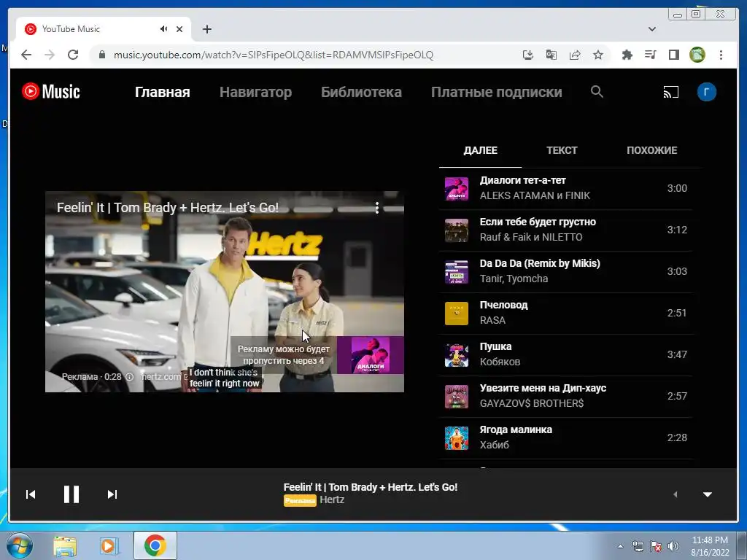The height and width of the screenshot is (560, 747).
Task: Click Hertz artist name in player bar
Action: coord(332,499)
